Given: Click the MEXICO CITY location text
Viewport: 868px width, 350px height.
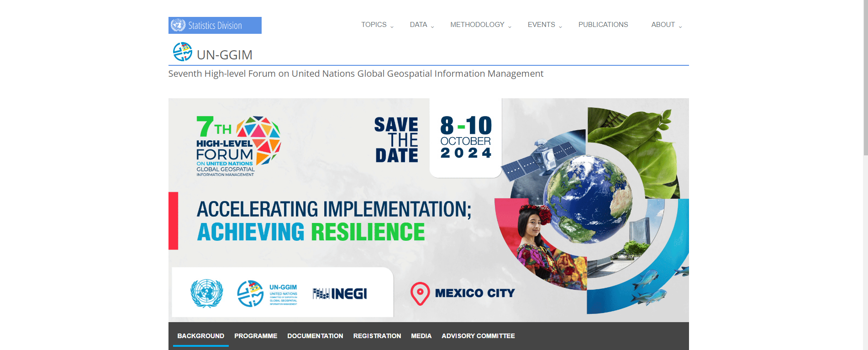Looking at the screenshot, I should [475, 293].
